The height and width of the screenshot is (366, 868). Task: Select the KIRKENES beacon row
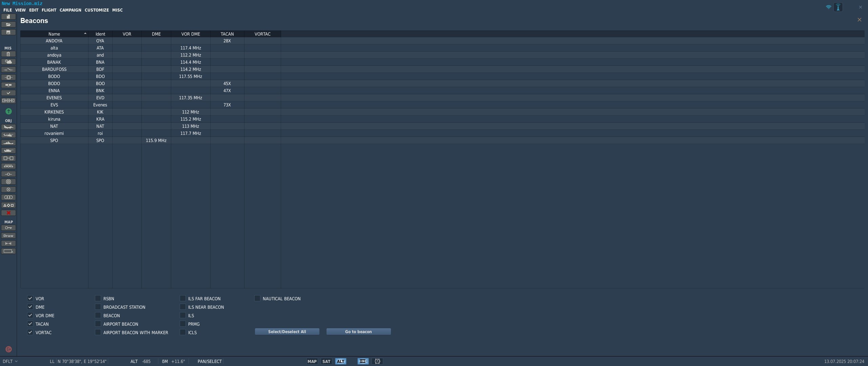442,112
